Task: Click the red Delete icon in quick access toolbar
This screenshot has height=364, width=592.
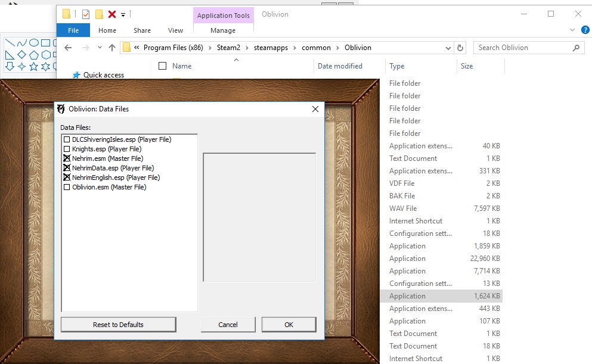Action: tap(112, 14)
